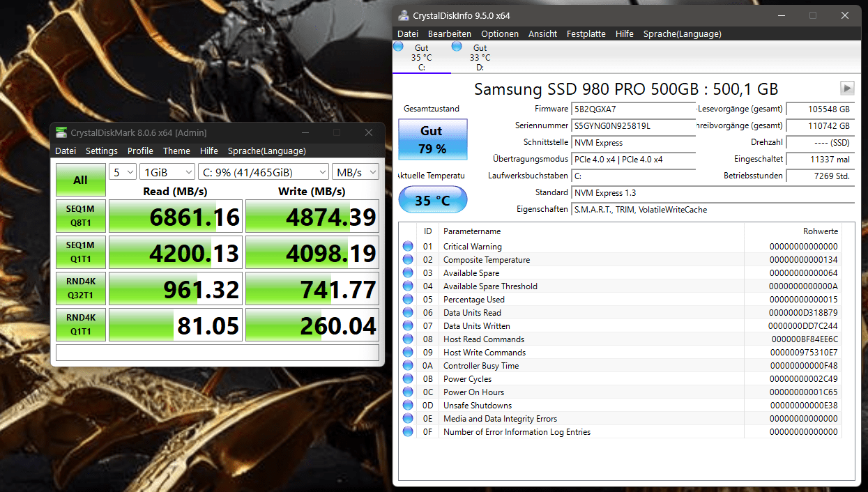This screenshot has width=868, height=492.
Task: Open Festplatte menu in CrystalDiskInfo
Action: click(586, 33)
